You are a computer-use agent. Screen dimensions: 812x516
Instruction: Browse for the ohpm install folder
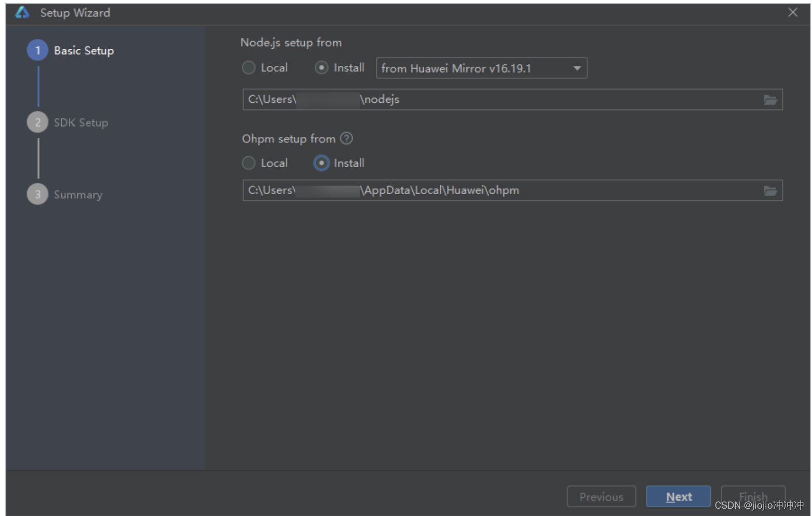[x=770, y=191]
